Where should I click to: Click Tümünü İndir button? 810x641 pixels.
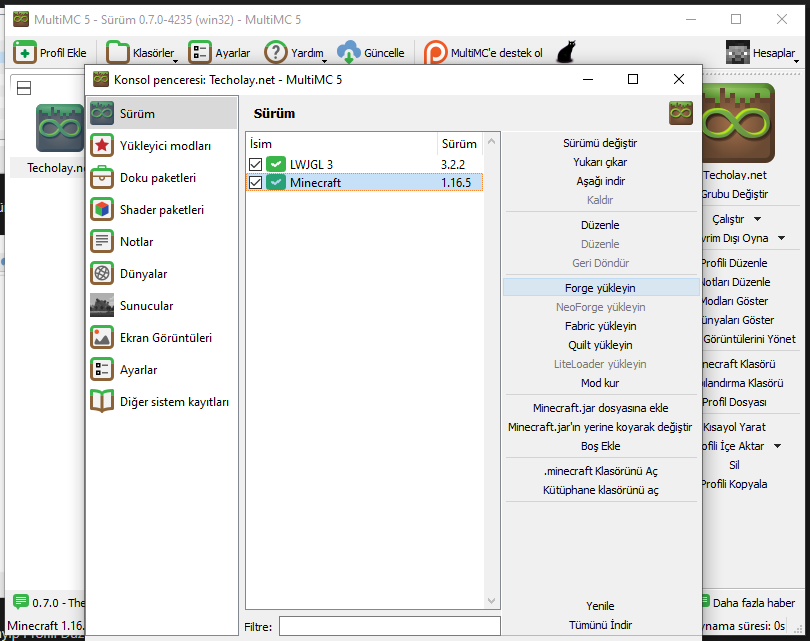[600, 625]
